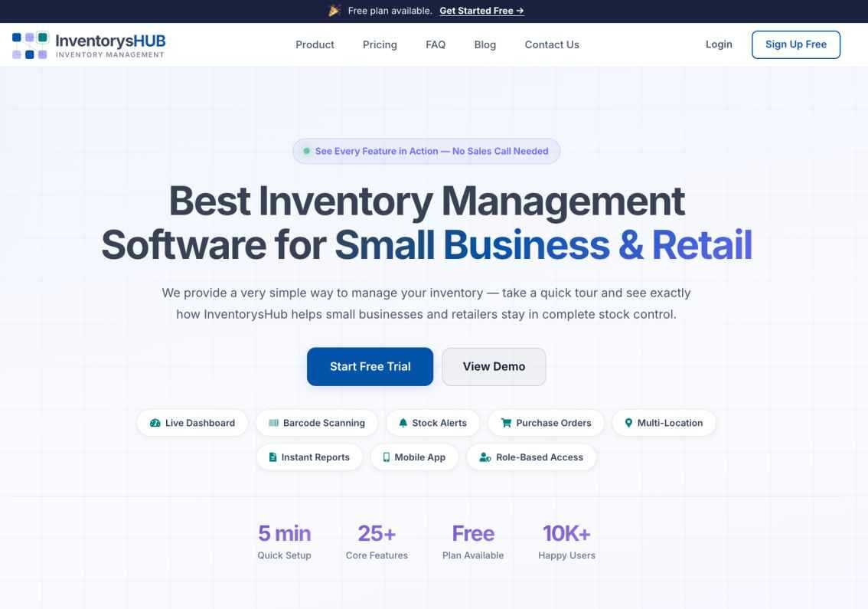
Task: Open the Product menu item
Action: pyautogui.click(x=315, y=45)
